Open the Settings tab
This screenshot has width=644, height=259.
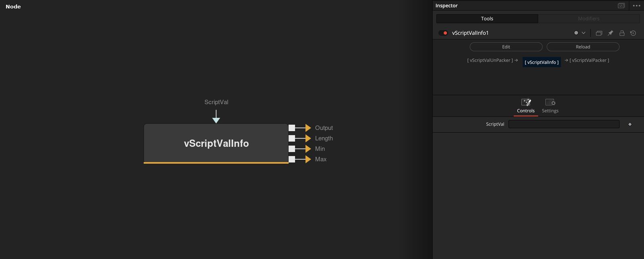coord(550,106)
